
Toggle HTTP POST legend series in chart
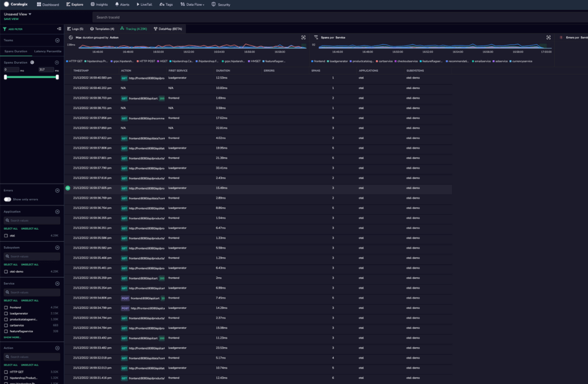point(146,61)
